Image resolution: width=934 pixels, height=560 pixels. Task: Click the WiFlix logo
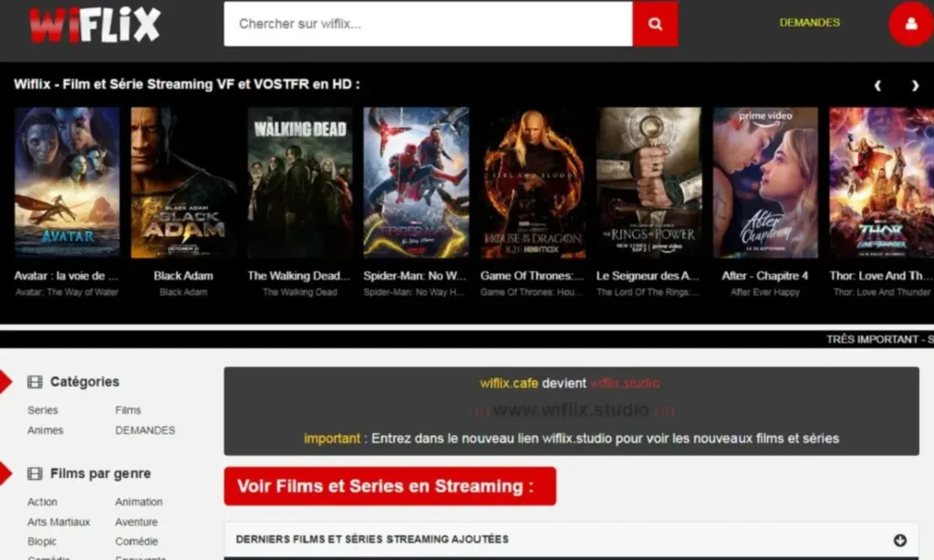tap(94, 25)
